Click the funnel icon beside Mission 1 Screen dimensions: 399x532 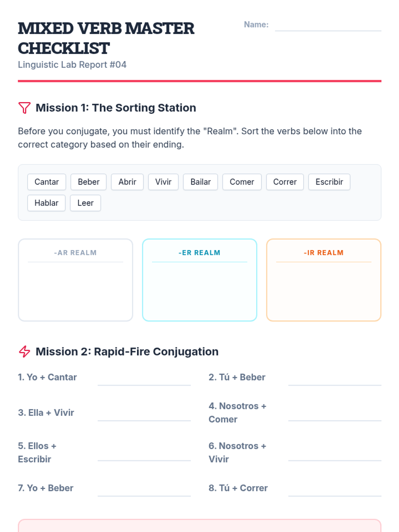[x=24, y=108]
